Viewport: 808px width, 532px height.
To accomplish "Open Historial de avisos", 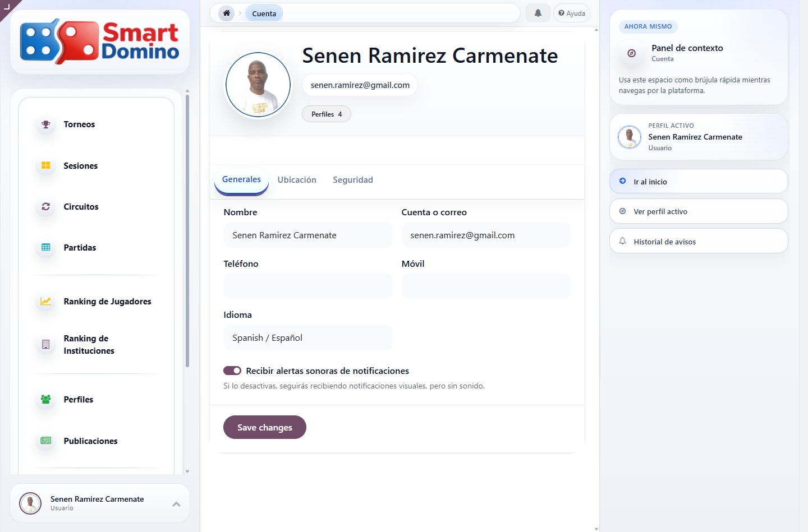I will pyautogui.click(x=699, y=241).
